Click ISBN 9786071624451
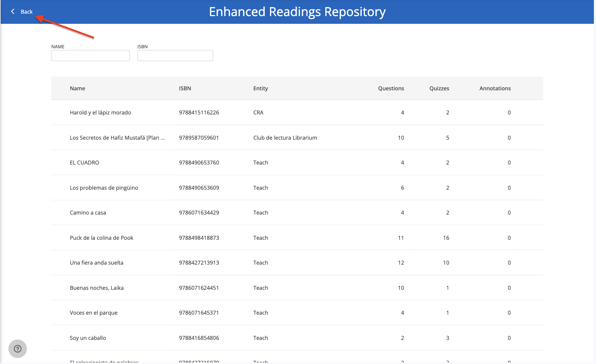Screen dimensions: 596x364 (199, 288)
